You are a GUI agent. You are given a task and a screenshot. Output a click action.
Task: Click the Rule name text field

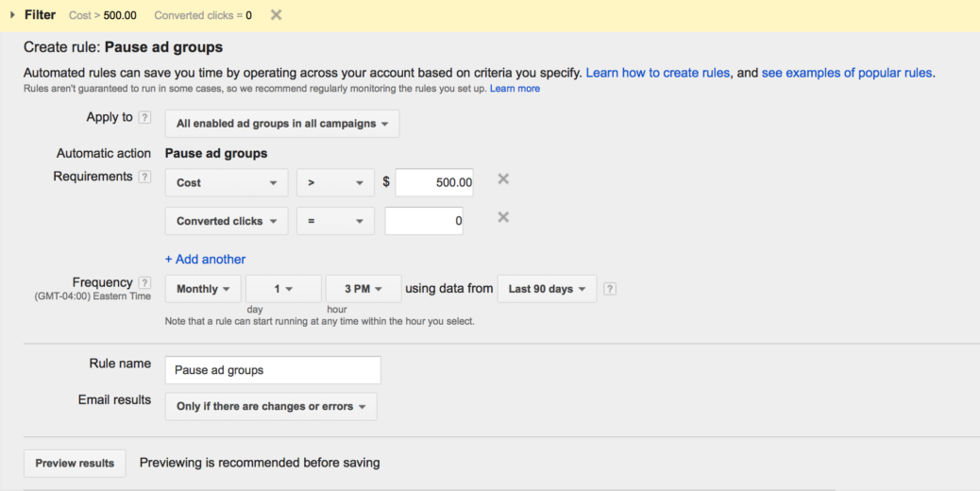pos(273,370)
